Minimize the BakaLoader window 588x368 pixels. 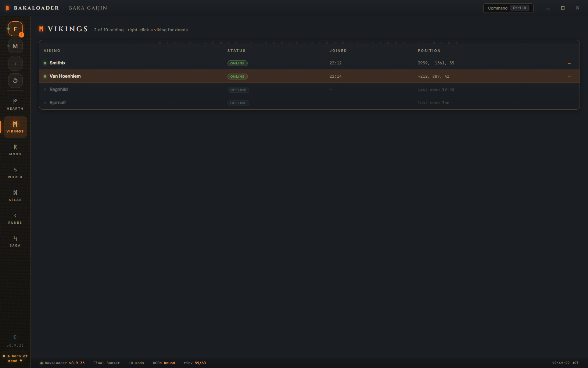pos(548,8)
